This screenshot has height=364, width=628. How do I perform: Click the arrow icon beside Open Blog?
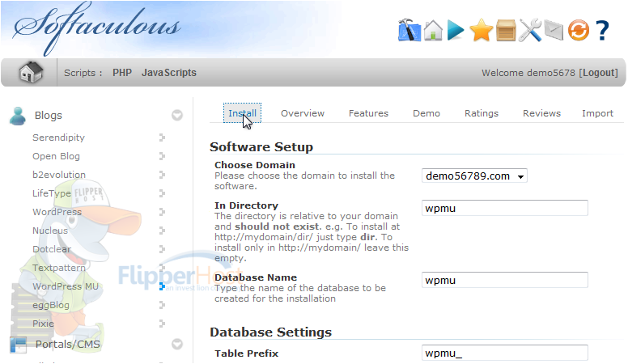pos(162,156)
